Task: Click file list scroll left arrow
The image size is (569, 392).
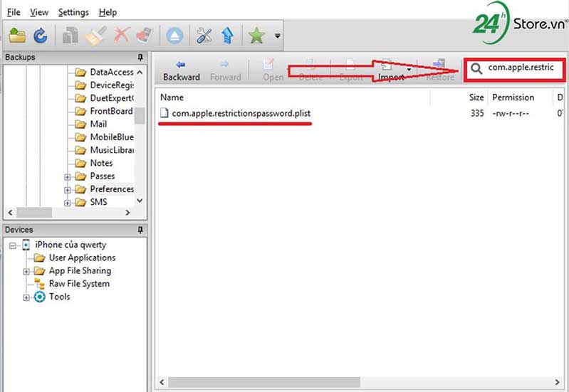Action: click(162, 382)
